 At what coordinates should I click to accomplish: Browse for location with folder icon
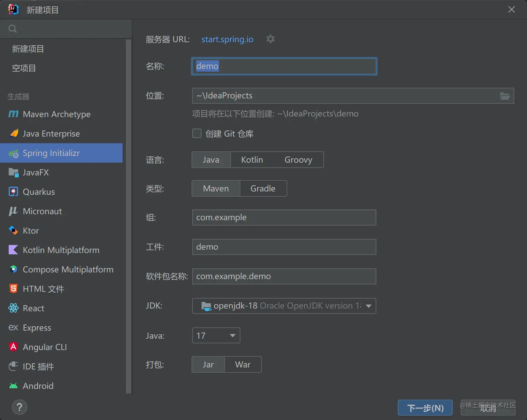pyautogui.click(x=505, y=96)
